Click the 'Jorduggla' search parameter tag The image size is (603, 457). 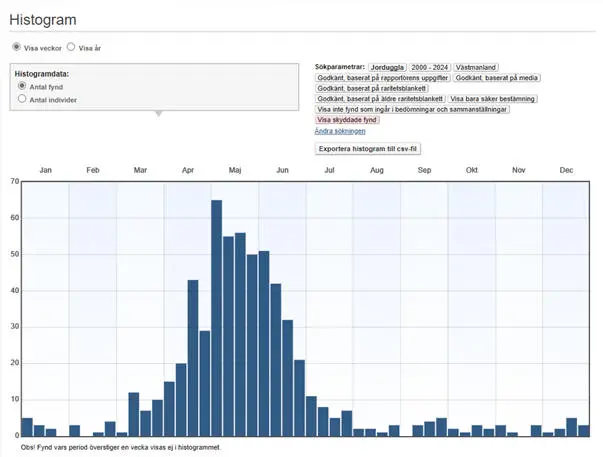click(390, 66)
